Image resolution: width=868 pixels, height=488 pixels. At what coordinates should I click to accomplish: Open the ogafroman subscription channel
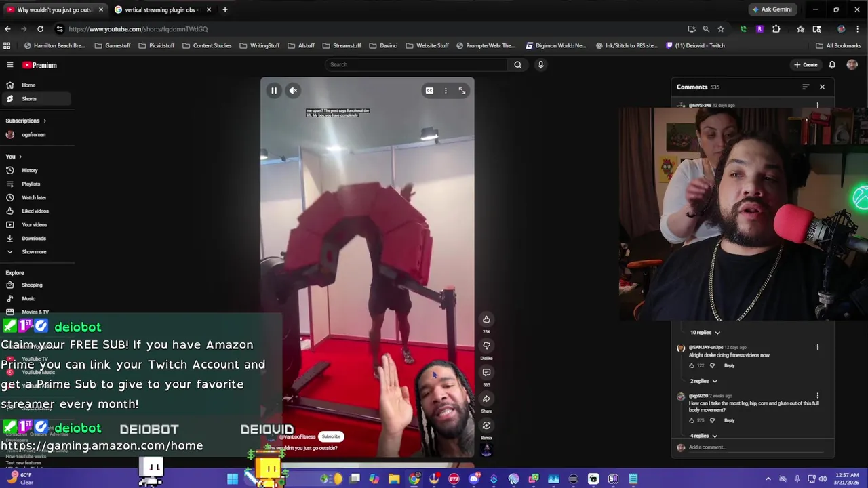(35, 134)
